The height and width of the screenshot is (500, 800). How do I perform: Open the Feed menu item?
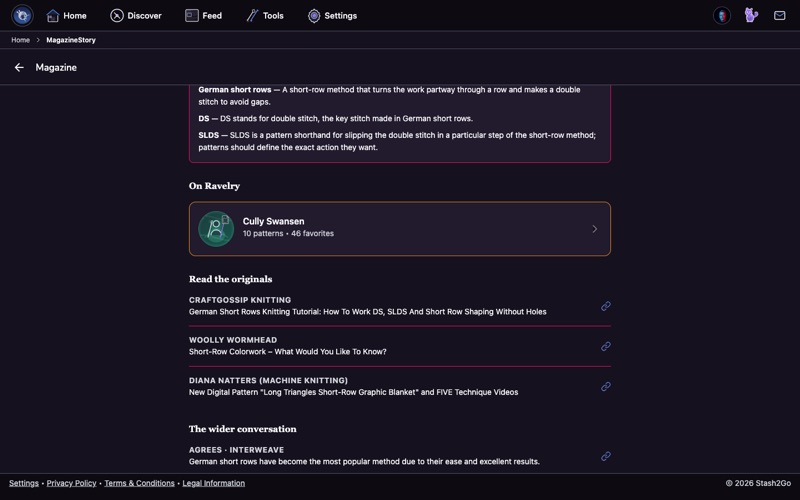point(204,15)
